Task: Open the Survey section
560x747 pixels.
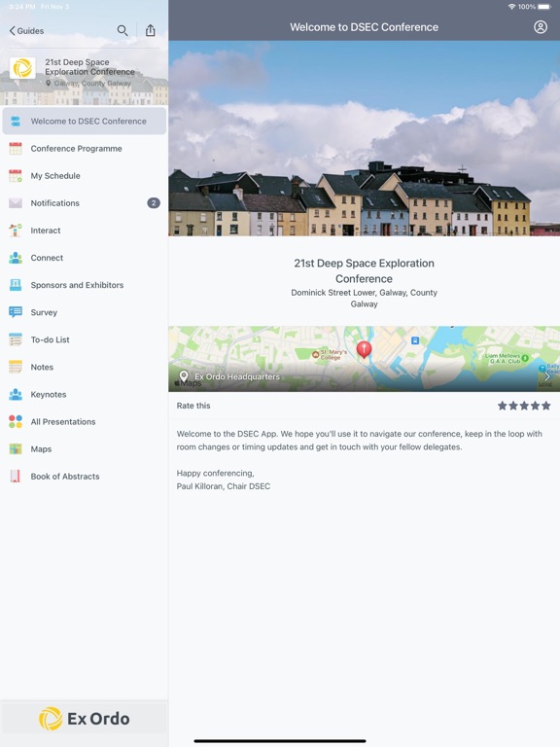Action: 85,312
